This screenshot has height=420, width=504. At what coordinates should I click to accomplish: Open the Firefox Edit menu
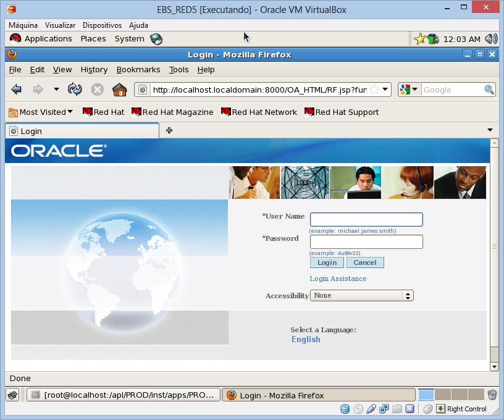pos(37,70)
